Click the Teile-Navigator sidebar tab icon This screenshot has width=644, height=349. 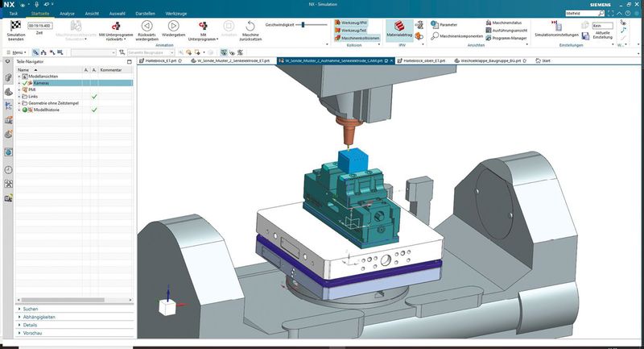coord(8,91)
